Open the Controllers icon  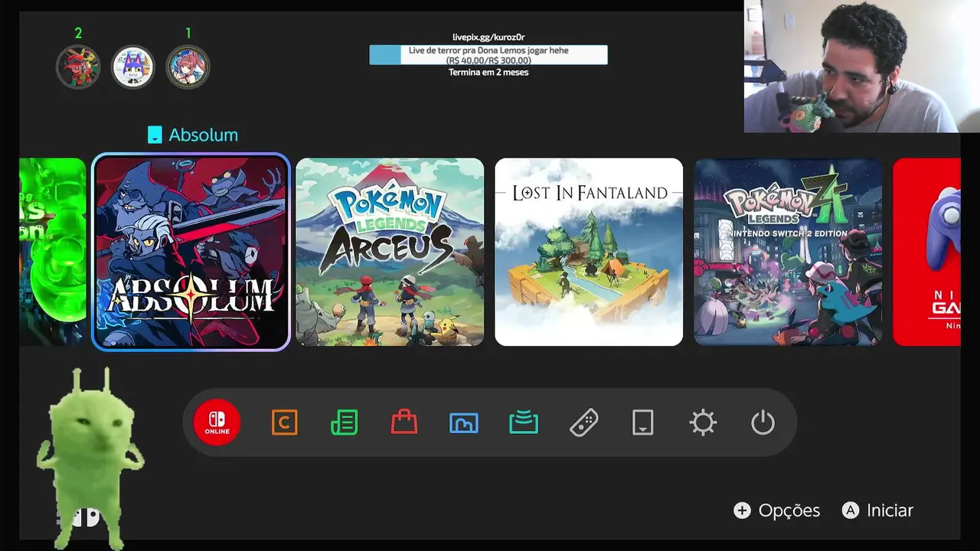pos(584,422)
